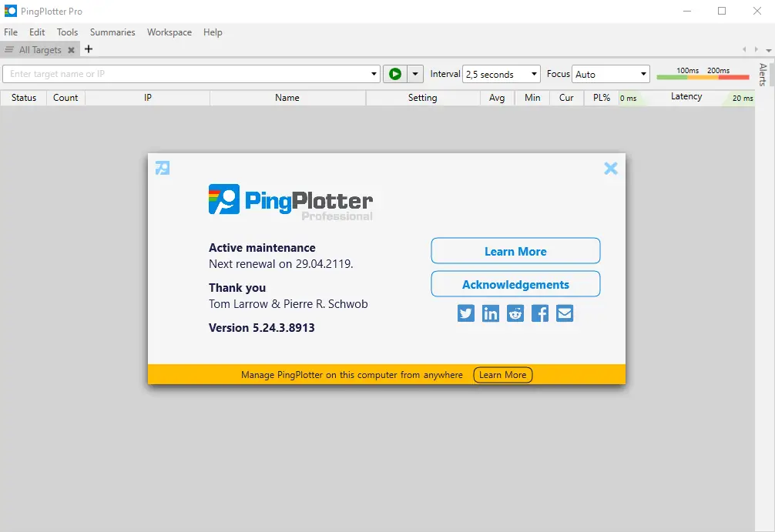Click Learn More in the yellow banner
This screenshot has height=532, width=775.
pyautogui.click(x=502, y=375)
